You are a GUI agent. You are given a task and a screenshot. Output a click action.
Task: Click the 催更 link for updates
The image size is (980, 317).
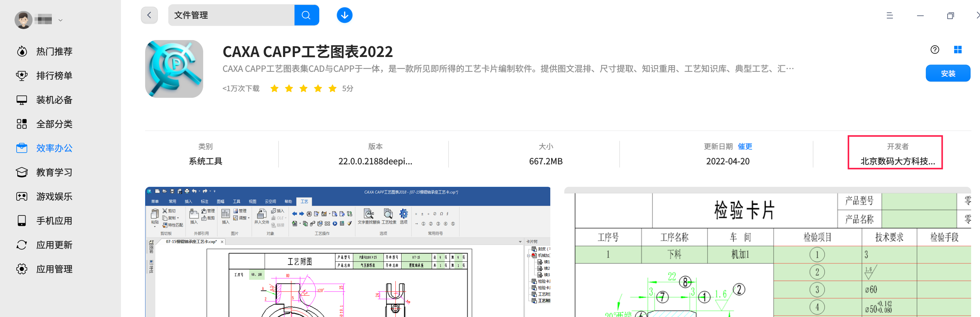point(745,146)
